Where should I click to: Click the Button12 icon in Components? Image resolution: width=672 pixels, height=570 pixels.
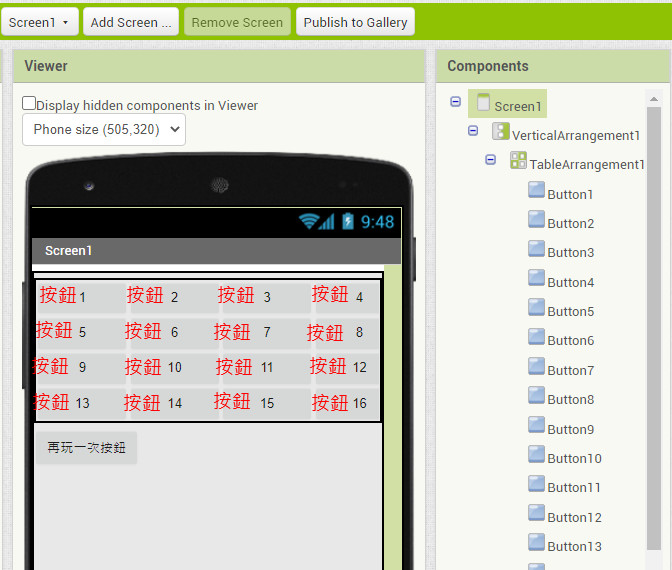click(x=536, y=513)
